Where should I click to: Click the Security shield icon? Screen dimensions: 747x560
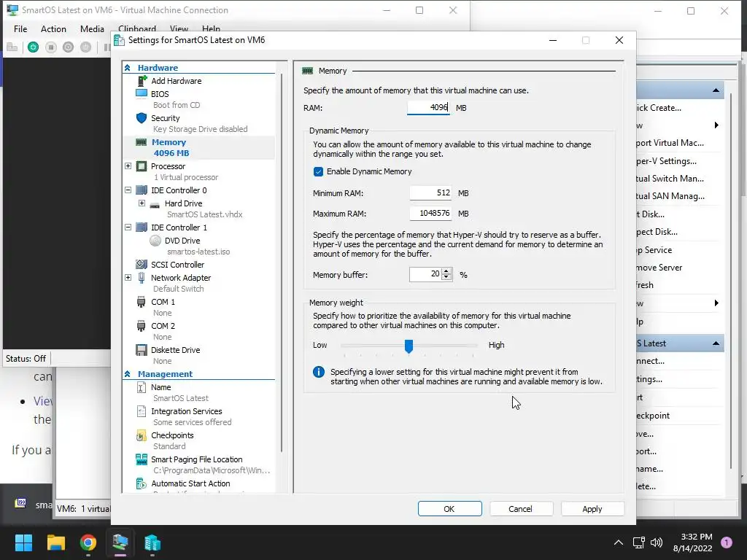(x=142, y=117)
